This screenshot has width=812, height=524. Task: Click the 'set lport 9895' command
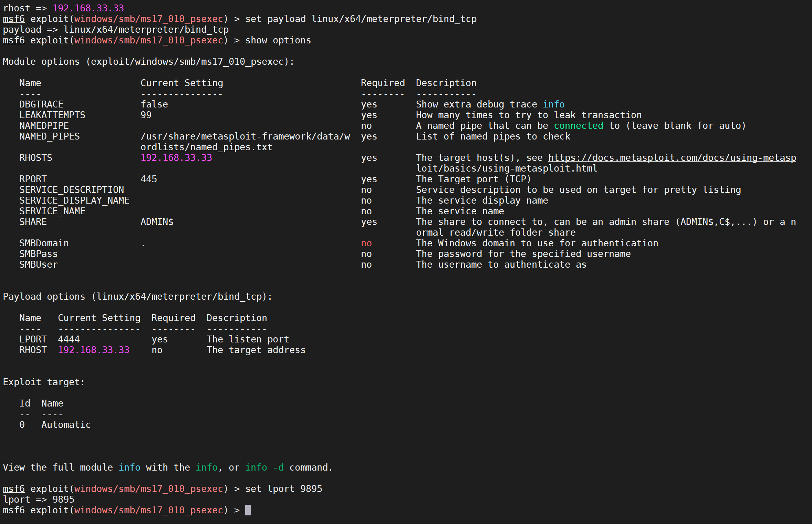click(x=283, y=489)
